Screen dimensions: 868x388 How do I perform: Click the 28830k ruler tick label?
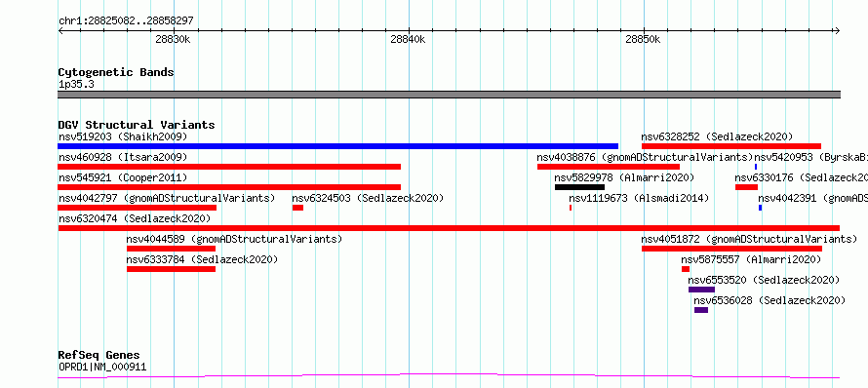174,40
